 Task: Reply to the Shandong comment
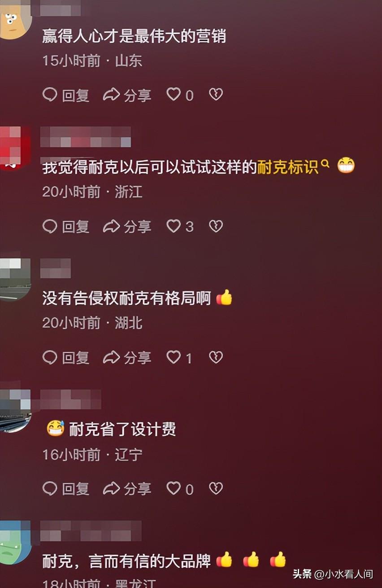coord(66,95)
